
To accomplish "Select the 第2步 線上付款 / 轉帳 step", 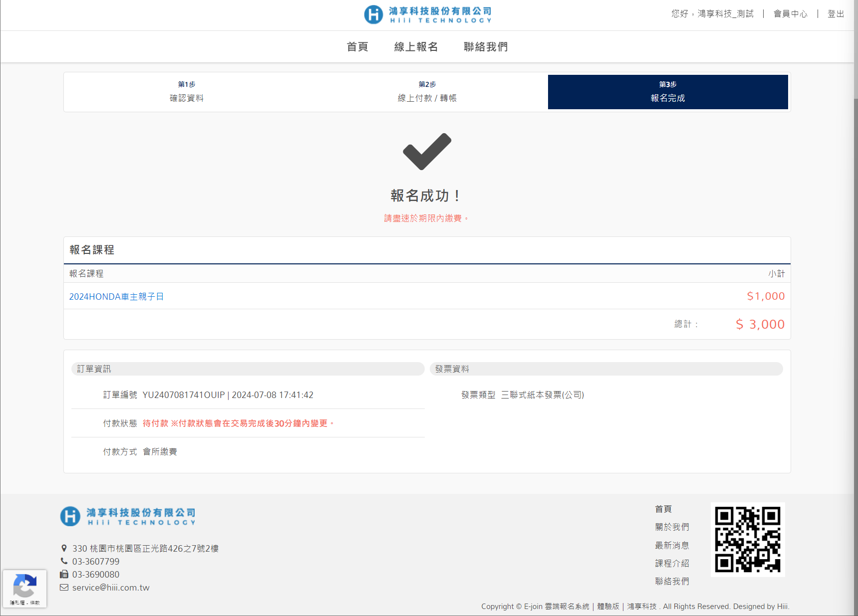I will [x=427, y=92].
